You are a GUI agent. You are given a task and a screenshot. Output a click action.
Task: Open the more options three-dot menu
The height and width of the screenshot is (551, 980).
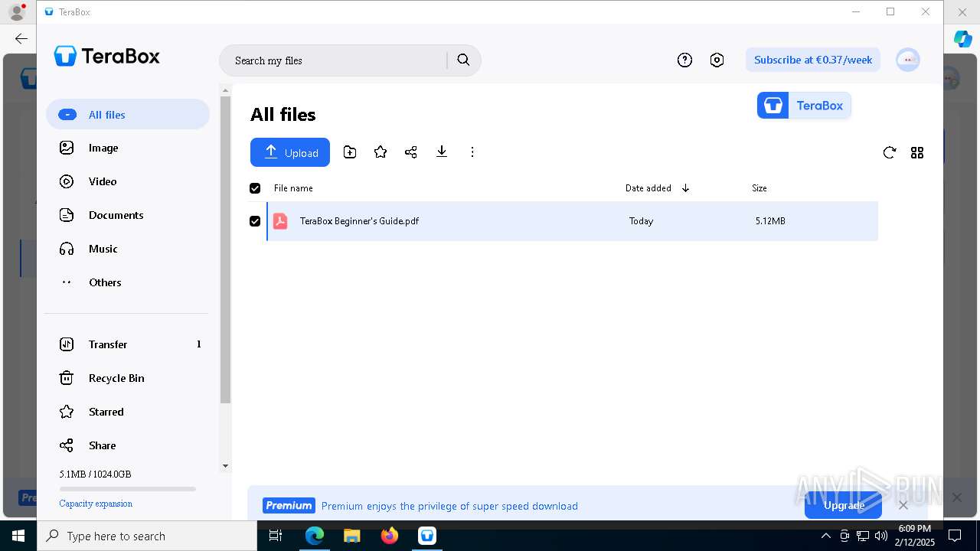(x=472, y=152)
